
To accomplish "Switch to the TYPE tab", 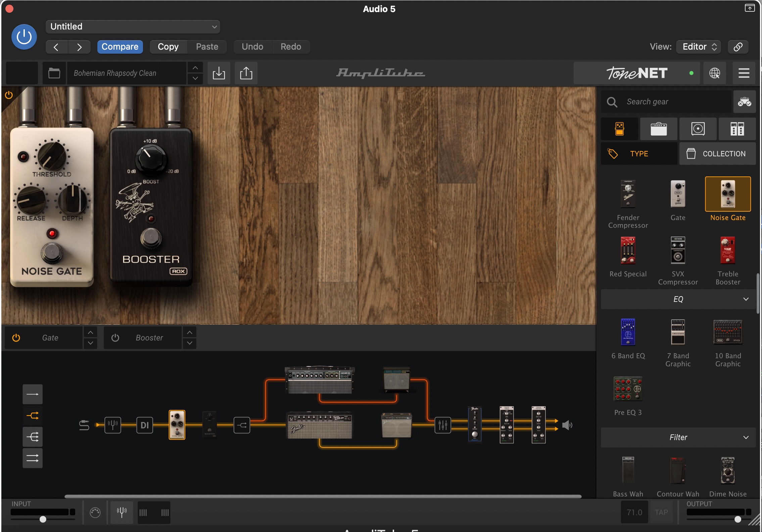I will pos(639,154).
